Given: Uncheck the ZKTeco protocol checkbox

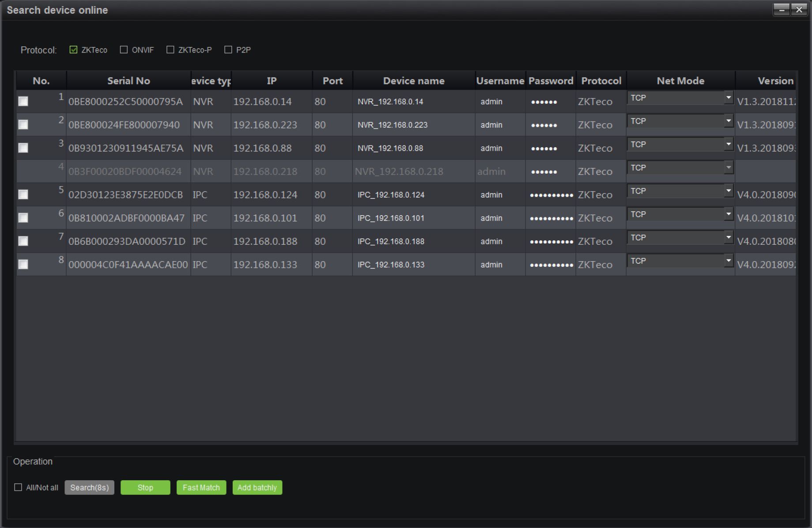Looking at the screenshot, I should click(x=74, y=50).
